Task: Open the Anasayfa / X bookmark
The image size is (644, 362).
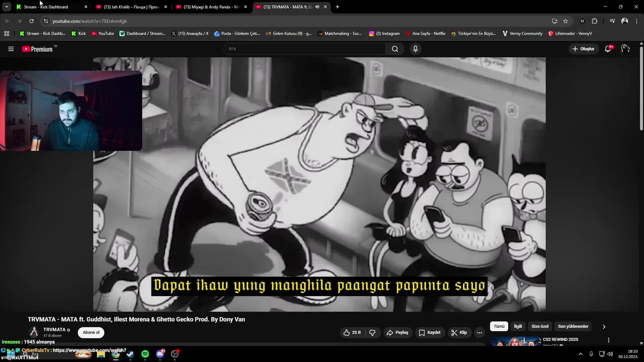Action: (x=190, y=34)
